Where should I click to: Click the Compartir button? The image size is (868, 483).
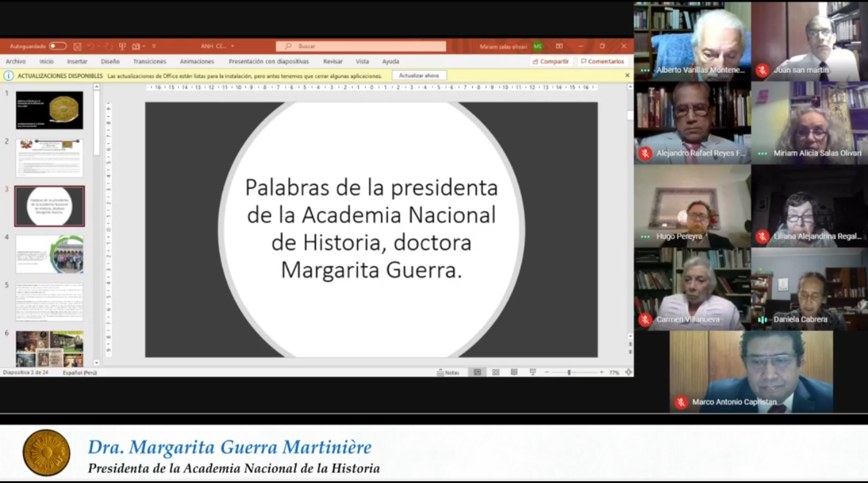tap(551, 61)
